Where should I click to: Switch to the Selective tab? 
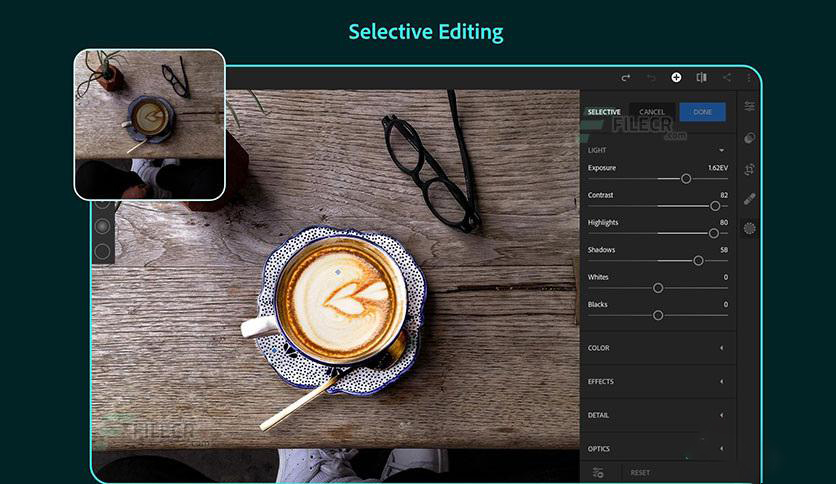[604, 112]
